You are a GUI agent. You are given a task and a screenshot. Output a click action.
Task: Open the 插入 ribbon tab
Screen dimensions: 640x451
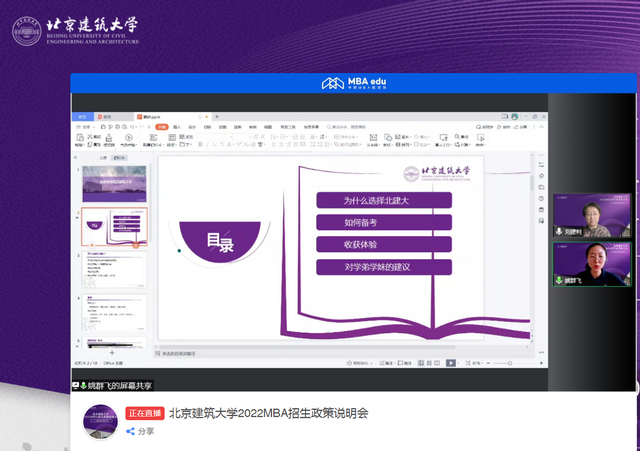tap(177, 127)
